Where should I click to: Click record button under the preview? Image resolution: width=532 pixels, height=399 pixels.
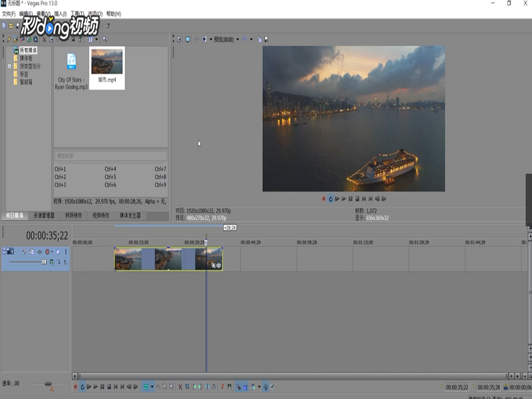[x=324, y=199]
